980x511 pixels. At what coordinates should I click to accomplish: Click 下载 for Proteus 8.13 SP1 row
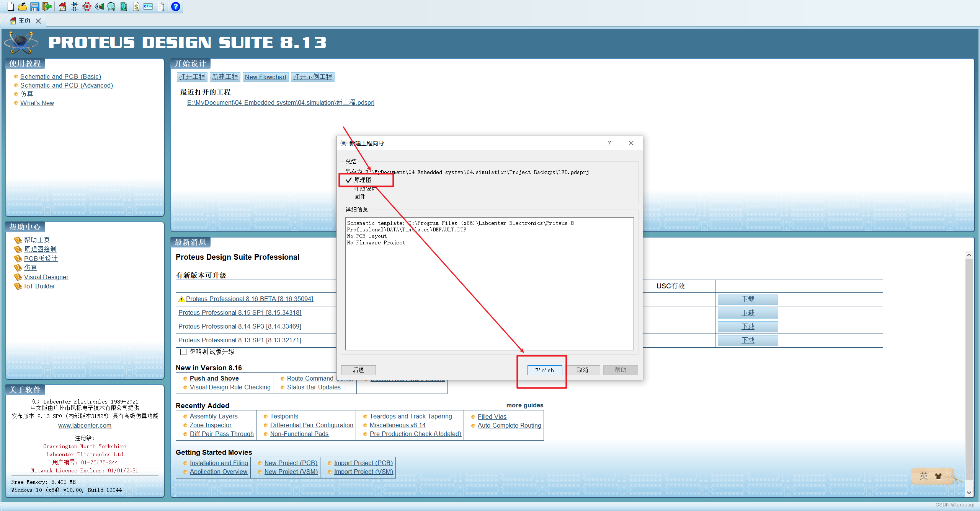748,340
